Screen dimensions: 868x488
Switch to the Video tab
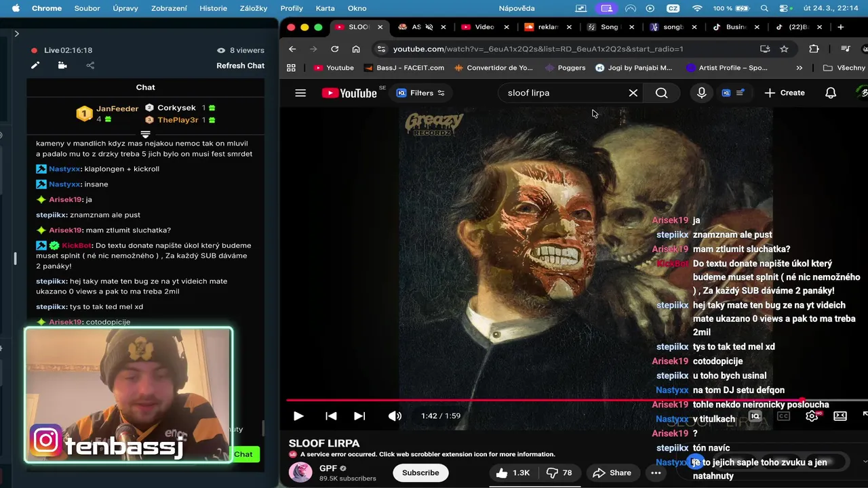click(x=484, y=27)
